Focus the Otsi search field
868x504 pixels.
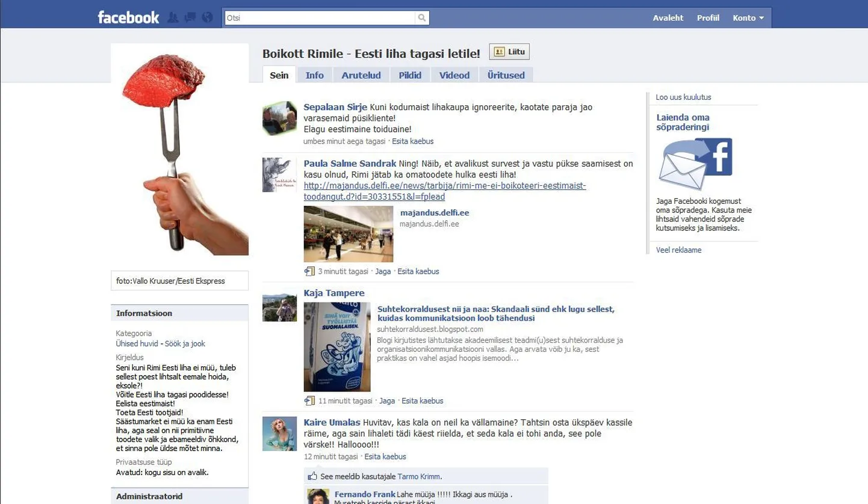coord(320,18)
